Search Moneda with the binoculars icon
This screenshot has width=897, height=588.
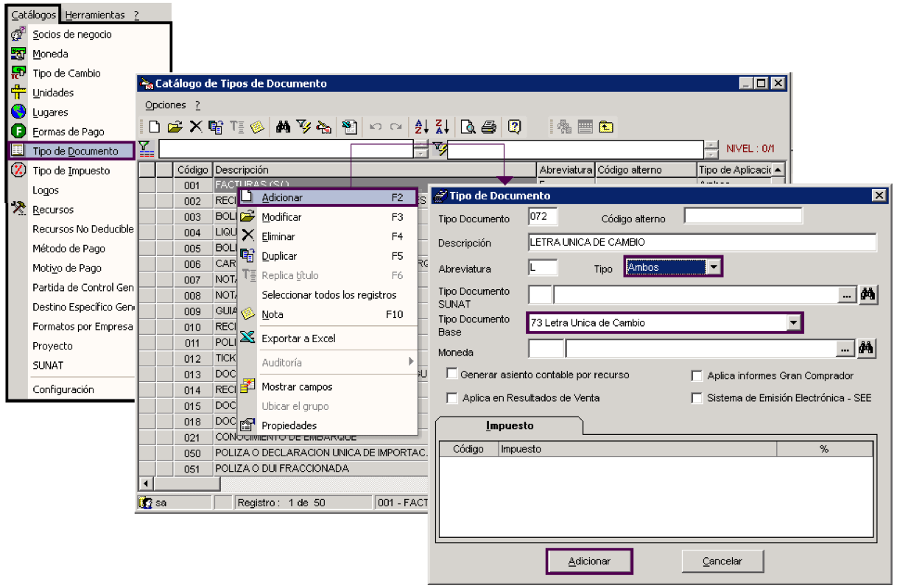[x=868, y=347]
